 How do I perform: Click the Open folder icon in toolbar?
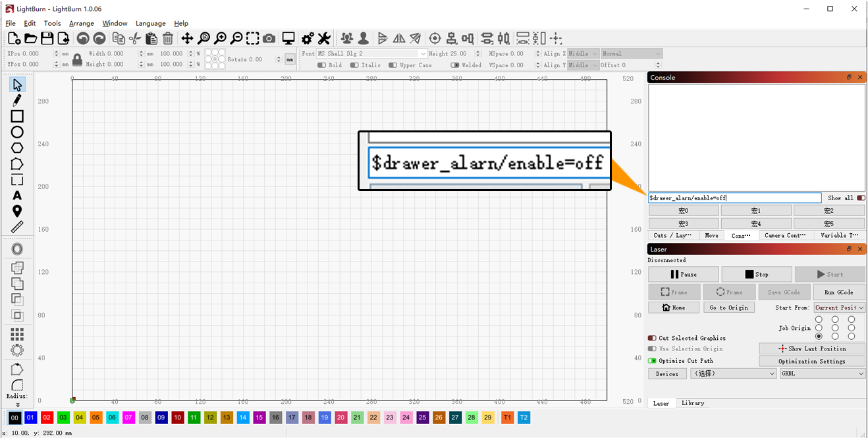(30, 39)
